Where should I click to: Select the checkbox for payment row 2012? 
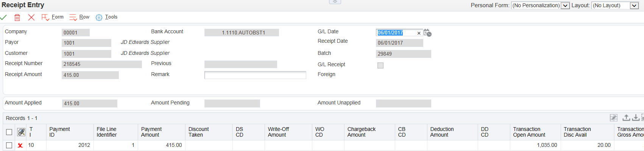coord(9,145)
